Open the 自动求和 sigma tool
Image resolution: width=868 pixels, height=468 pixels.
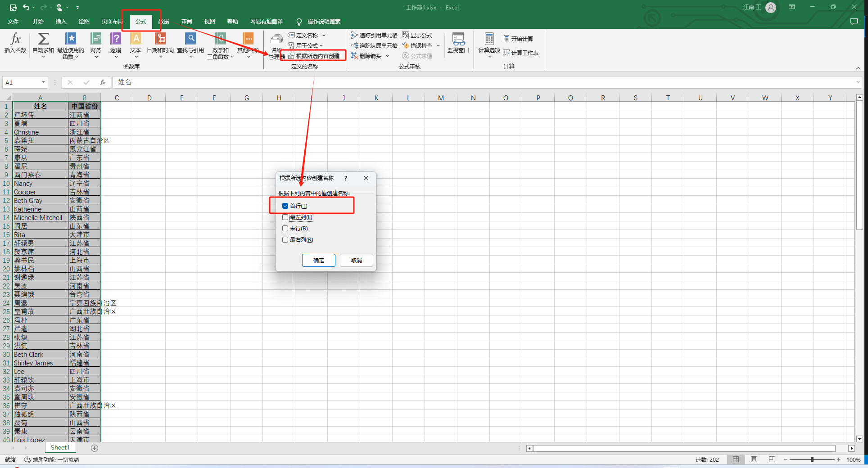pyautogui.click(x=43, y=40)
